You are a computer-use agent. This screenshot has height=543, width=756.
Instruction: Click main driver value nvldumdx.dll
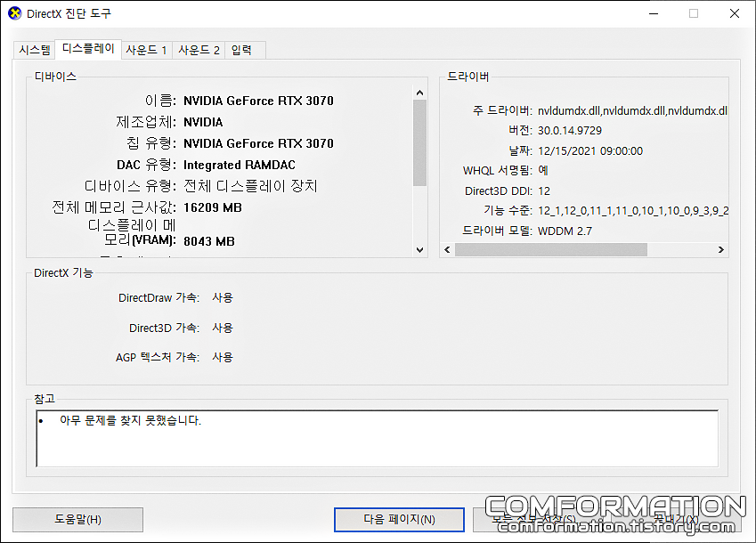tap(632, 110)
